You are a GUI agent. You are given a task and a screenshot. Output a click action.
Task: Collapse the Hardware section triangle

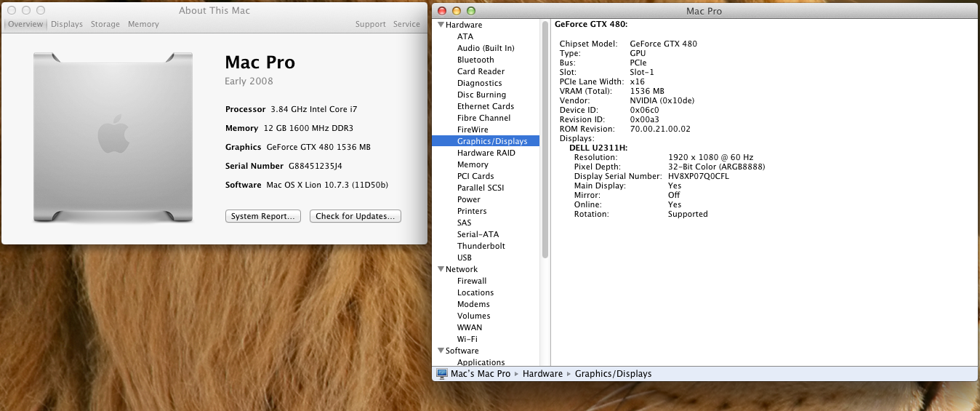(x=440, y=25)
